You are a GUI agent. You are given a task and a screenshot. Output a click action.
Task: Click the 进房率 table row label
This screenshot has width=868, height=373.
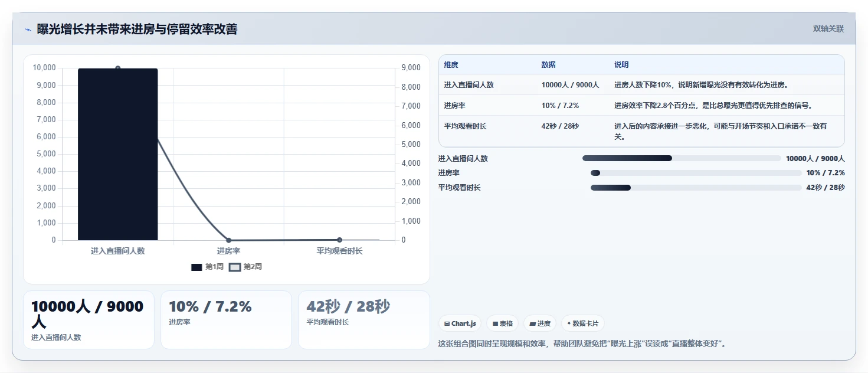coord(454,106)
